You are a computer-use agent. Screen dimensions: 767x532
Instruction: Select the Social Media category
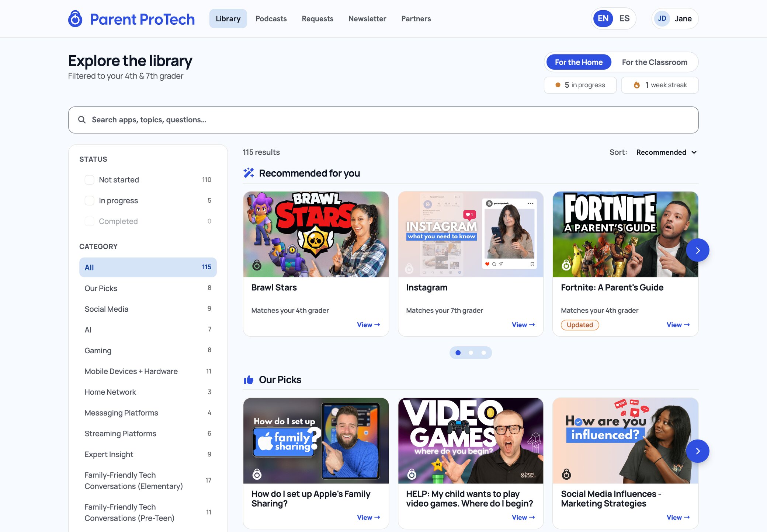pyautogui.click(x=148, y=309)
